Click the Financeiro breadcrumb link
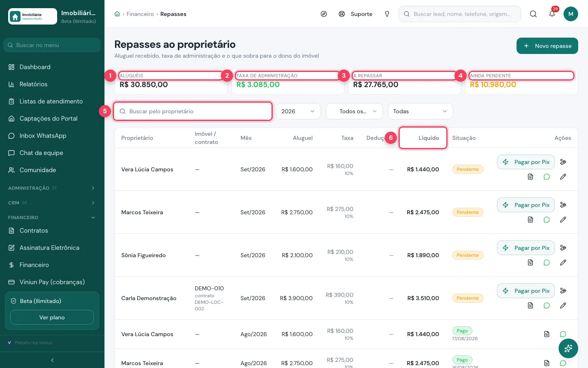This screenshot has height=368, width=588. [140, 14]
